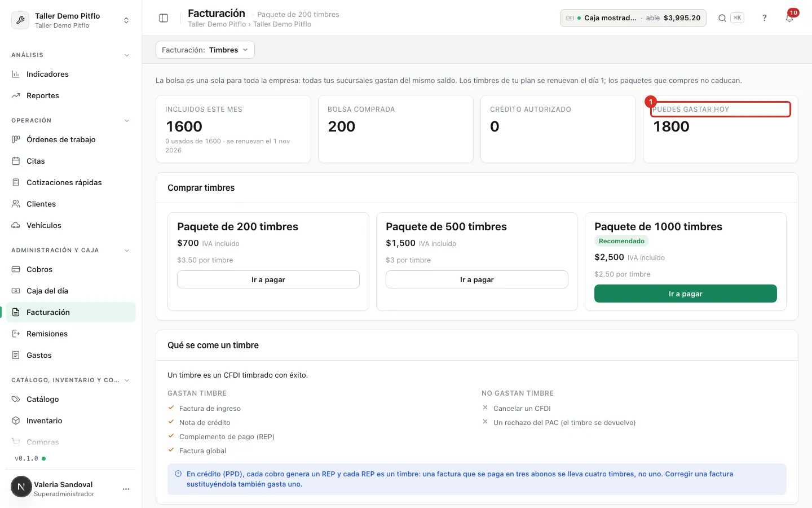Click the Cobros card icon
The image size is (812, 508).
point(16,269)
